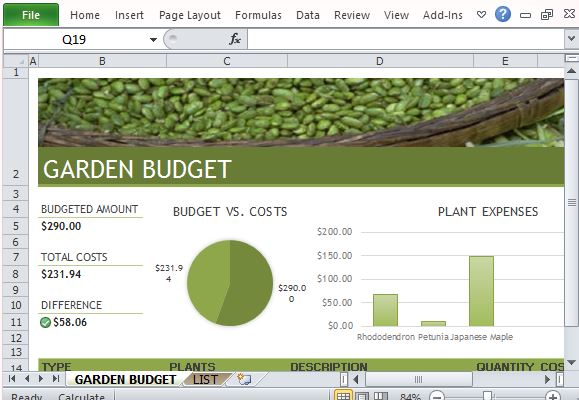Image resolution: width=579 pixels, height=400 pixels.
Task: Select row 8 header
Action: pos(16,274)
